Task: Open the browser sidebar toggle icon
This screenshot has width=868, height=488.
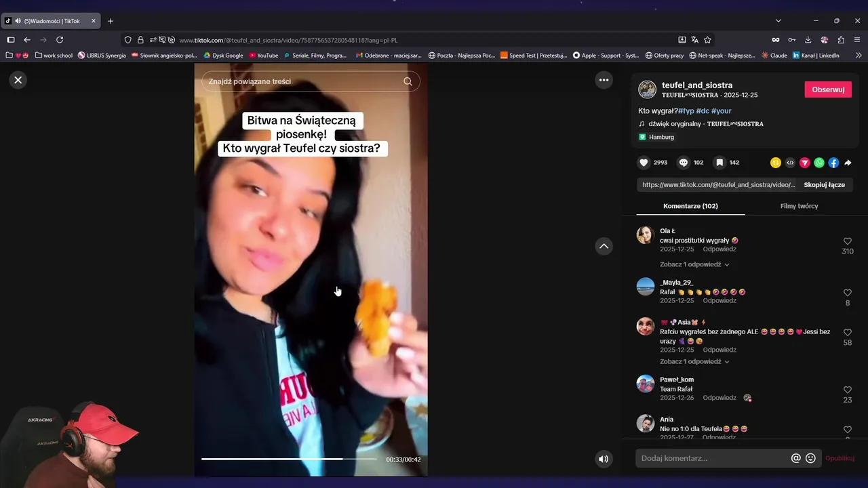Action: (x=11, y=40)
